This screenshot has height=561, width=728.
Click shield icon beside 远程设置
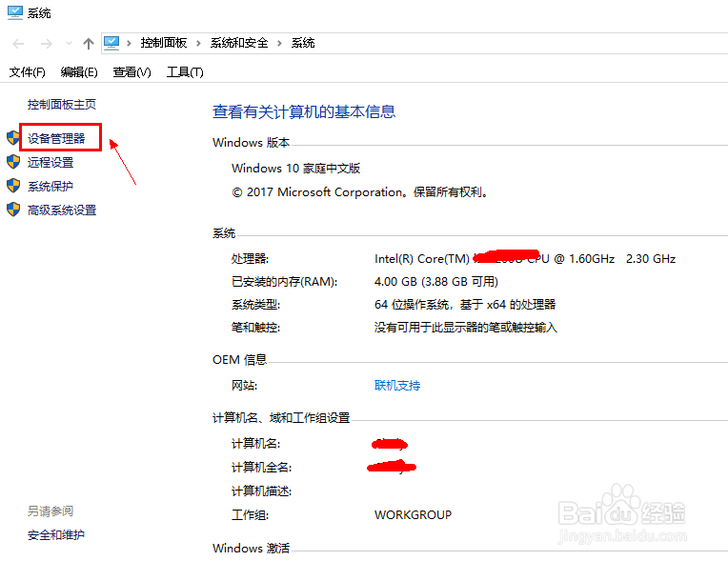coord(13,162)
